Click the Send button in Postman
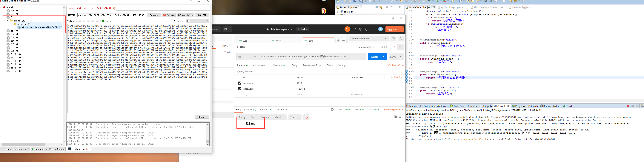The image size is (644, 162). click(x=374, y=57)
